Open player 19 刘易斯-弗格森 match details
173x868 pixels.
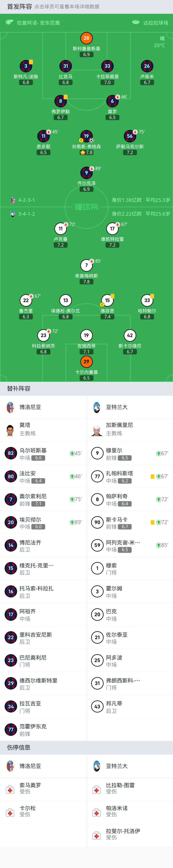[86, 136]
